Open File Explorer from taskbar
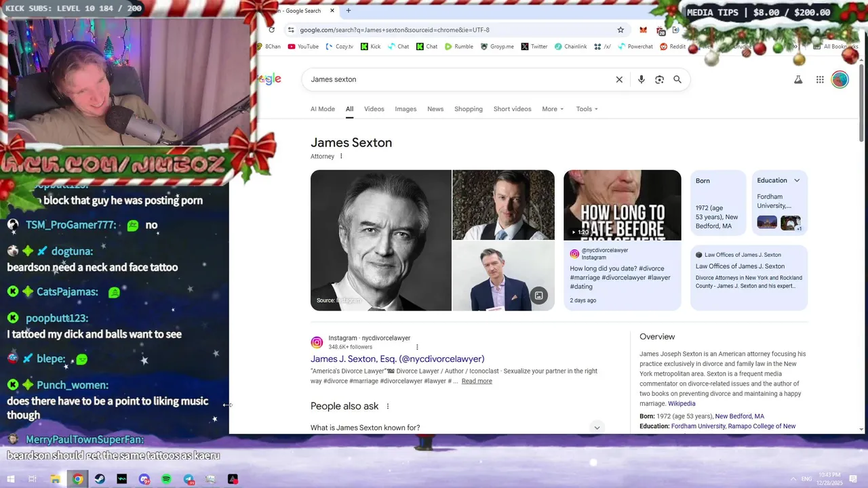Image resolution: width=868 pixels, height=488 pixels. pos(55,479)
